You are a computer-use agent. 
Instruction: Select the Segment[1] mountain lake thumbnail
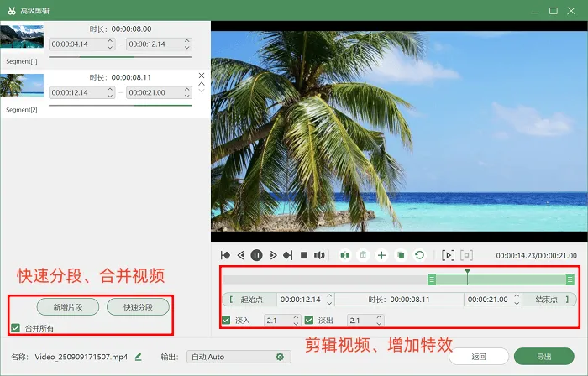coord(22,37)
